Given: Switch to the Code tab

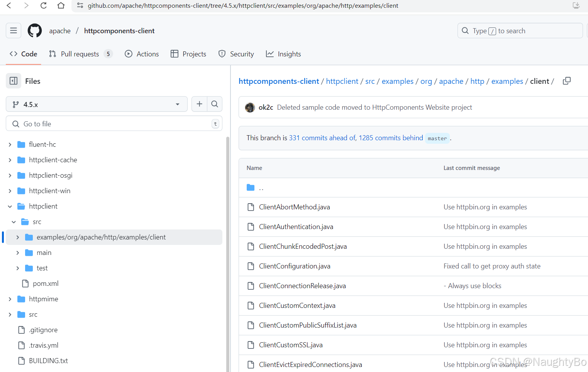Looking at the screenshot, I should (24, 54).
